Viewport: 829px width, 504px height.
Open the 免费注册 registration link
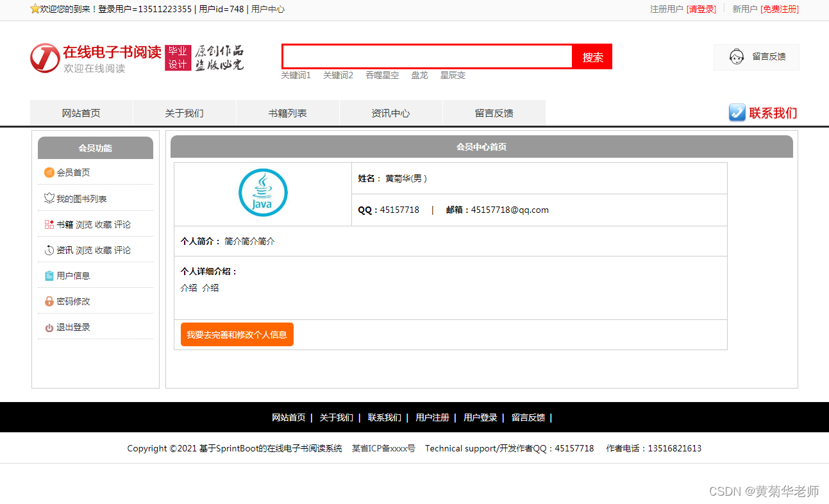coord(782,10)
